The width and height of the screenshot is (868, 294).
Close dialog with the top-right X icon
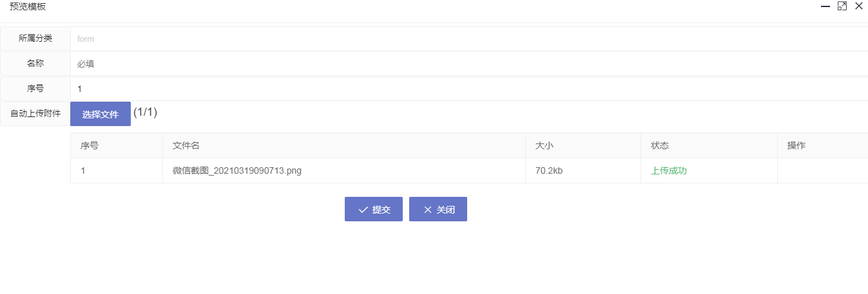coord(858,6)
